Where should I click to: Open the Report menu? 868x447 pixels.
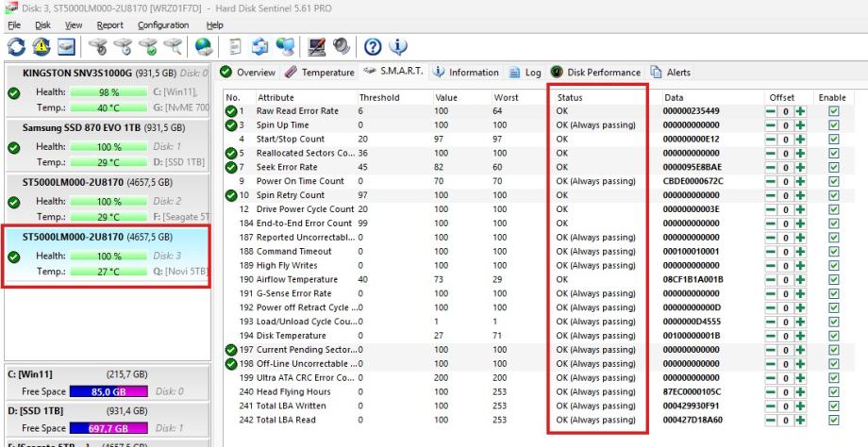(110, 25)
